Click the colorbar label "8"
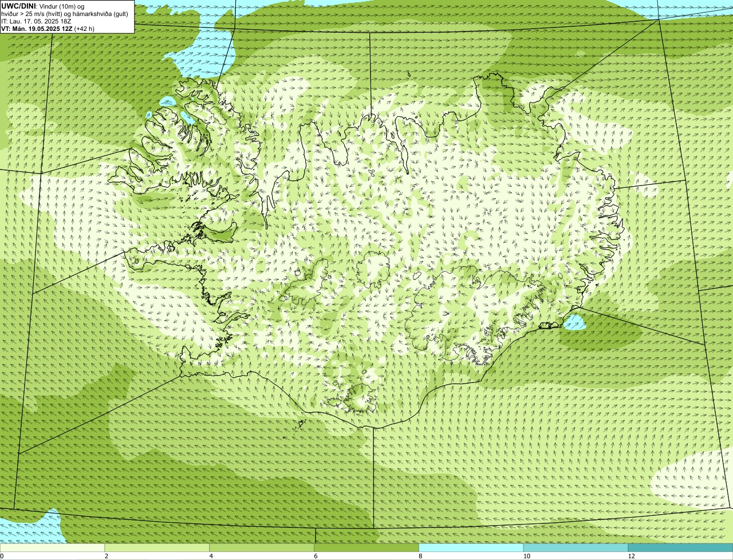The image size is (733, 560). (x=420, y=556)
